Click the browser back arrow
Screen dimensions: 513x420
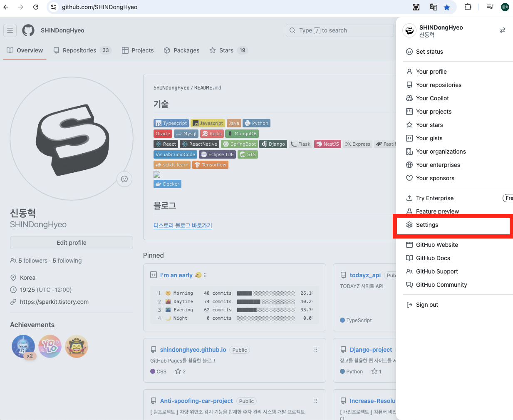coord(6,7)
